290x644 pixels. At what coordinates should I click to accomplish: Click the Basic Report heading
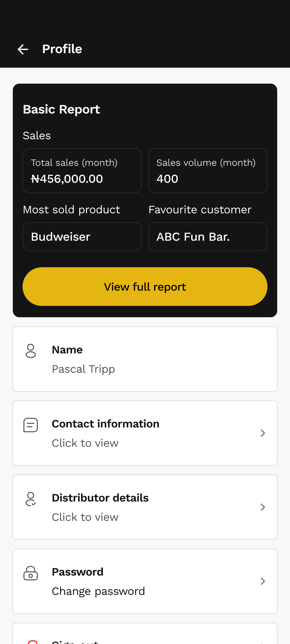tap(61, 109)
